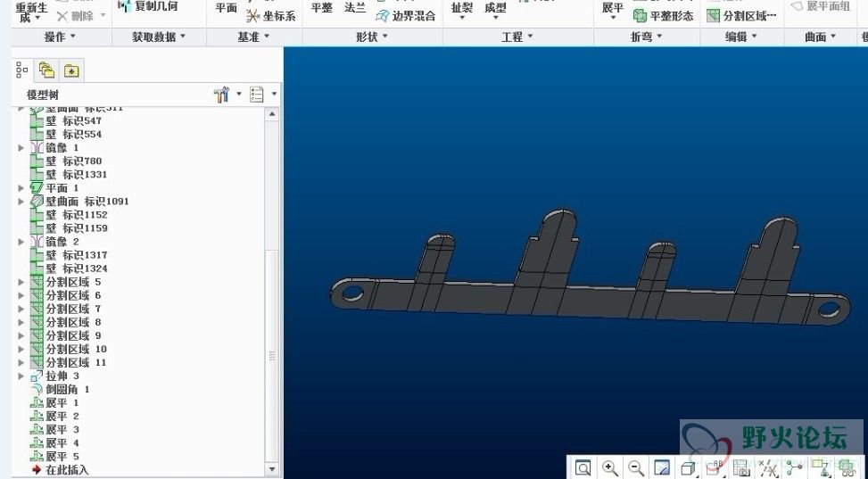Click the 法兰 flange wall button
Image resolution: width=868 pixels, height=479 pixels.
click(354, 8)
